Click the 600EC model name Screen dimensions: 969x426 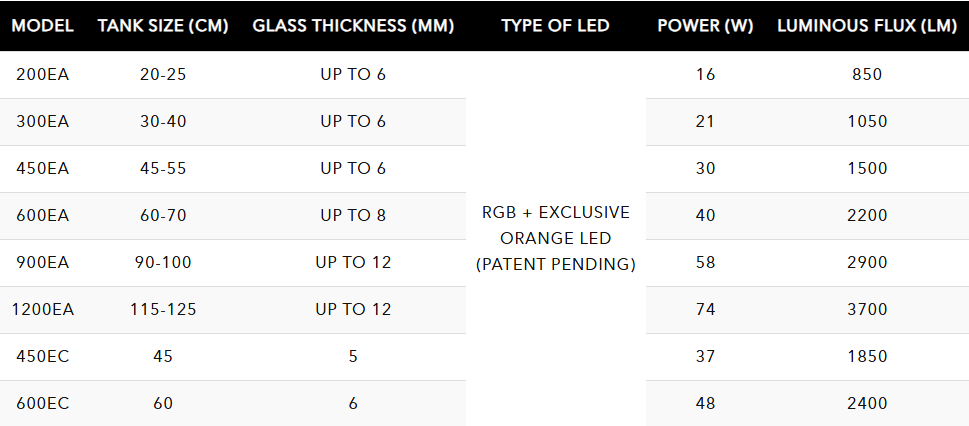click(x=42, y=403)
